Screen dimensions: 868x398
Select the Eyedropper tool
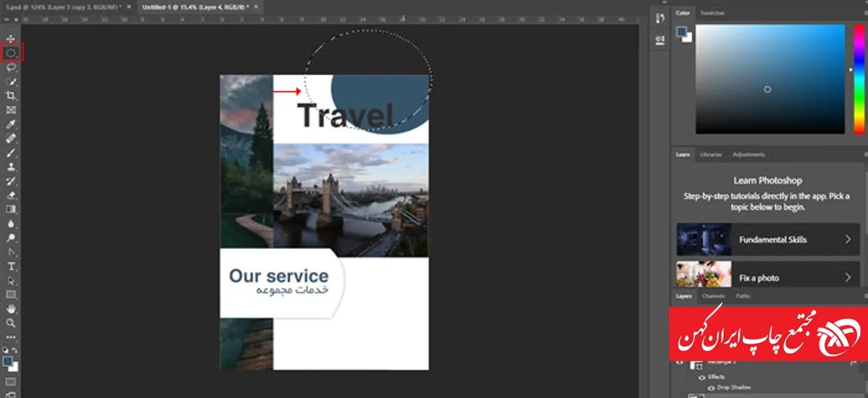coord(11,124)
